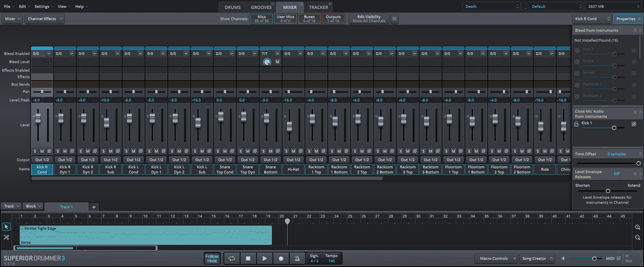Open the Channel Effects dropdown
Viewport: 644px width, 267px height.
[45, 19]
